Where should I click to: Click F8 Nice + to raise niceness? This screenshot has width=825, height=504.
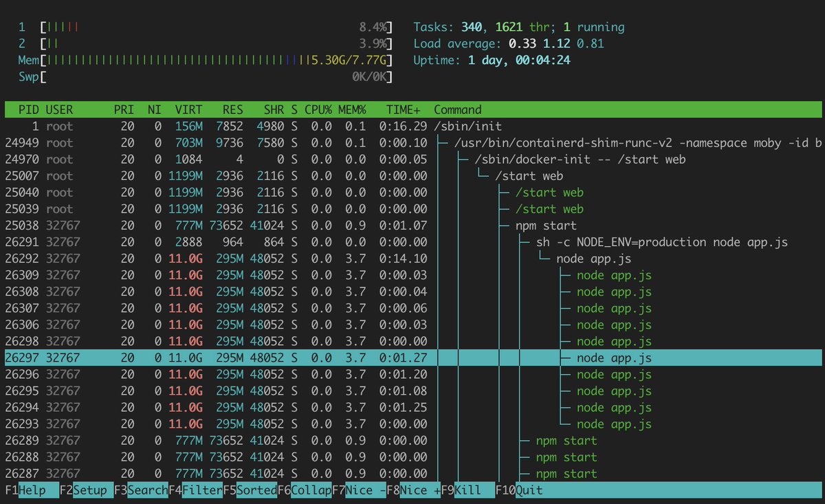click(412, 490)
